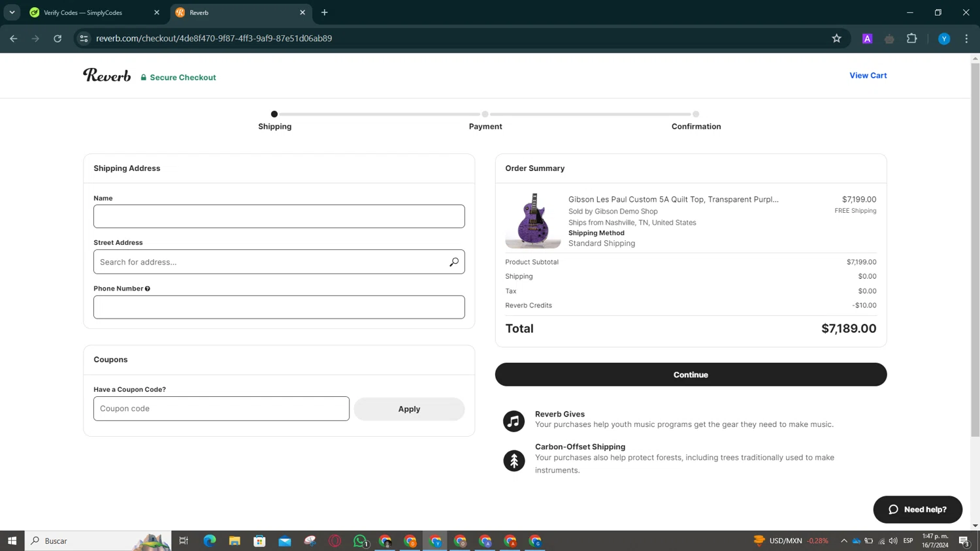Screen dimensions: 980x551
Task: Focus the Coupon code input field
Action: [x=221, y=409]
